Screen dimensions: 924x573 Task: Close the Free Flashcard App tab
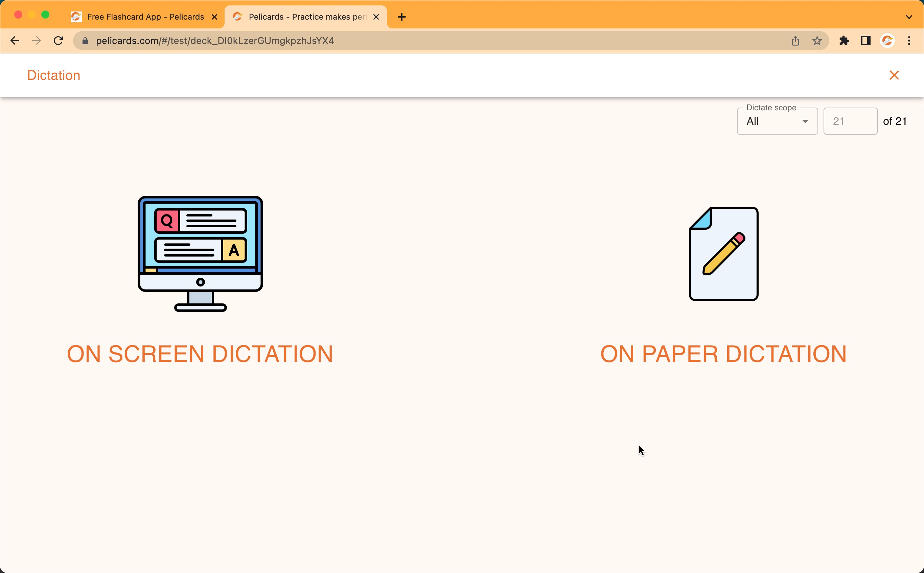(214, 17)
